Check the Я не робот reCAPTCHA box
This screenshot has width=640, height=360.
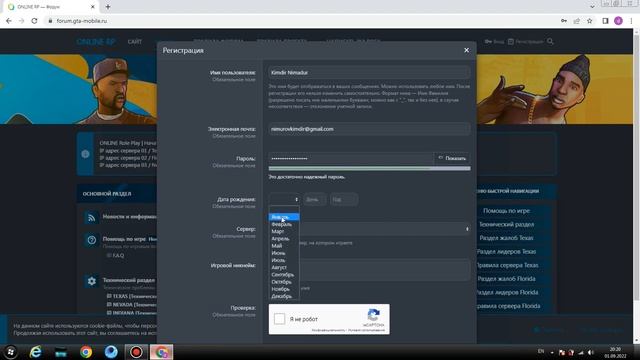tap(279, 319)
